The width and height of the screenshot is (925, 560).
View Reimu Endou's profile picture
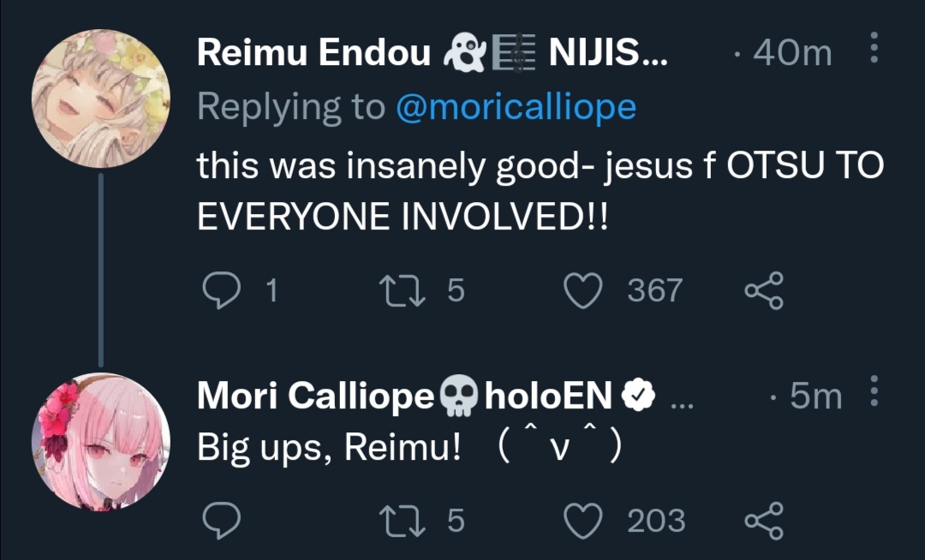[x=101, y=99]
